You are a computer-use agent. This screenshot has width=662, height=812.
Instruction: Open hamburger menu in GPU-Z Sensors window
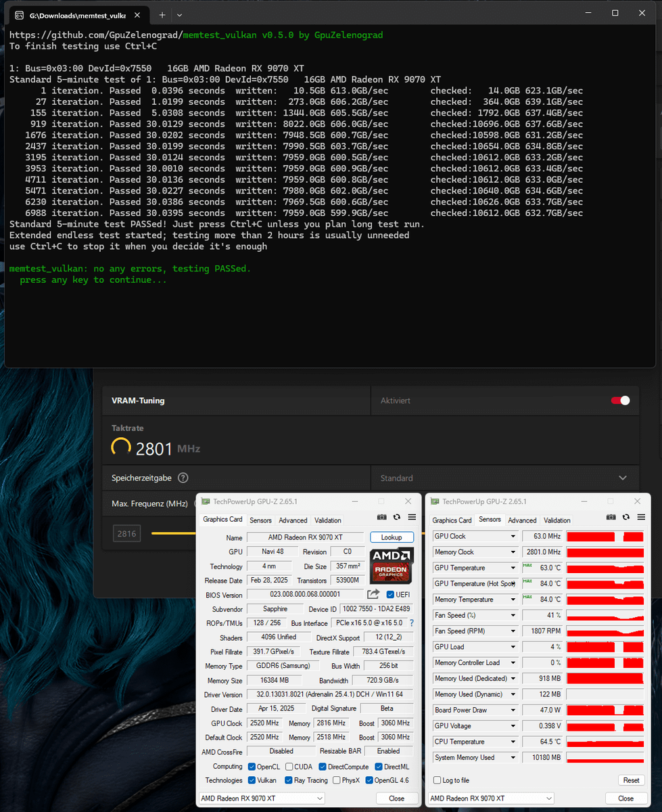tap(640, 517)
